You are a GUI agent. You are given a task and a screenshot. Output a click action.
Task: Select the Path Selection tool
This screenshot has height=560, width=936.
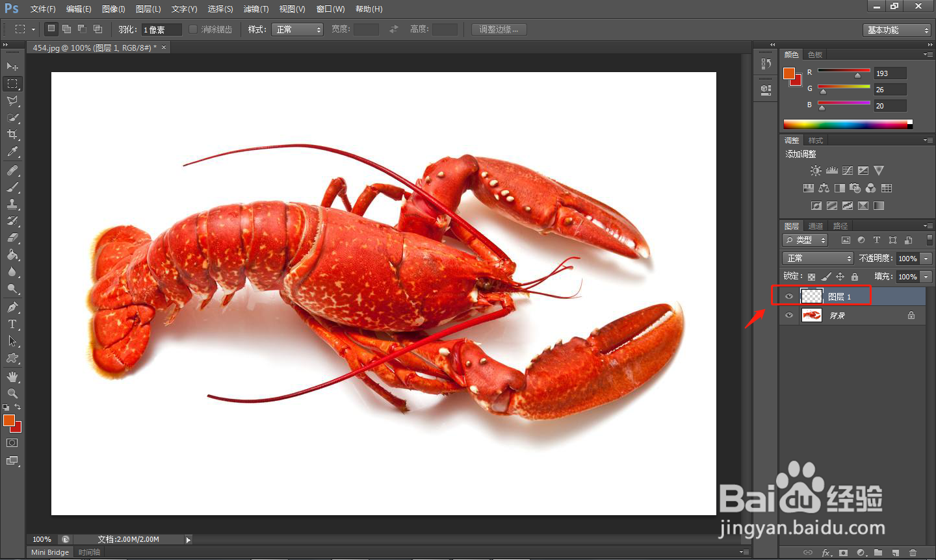coord(12,341)
